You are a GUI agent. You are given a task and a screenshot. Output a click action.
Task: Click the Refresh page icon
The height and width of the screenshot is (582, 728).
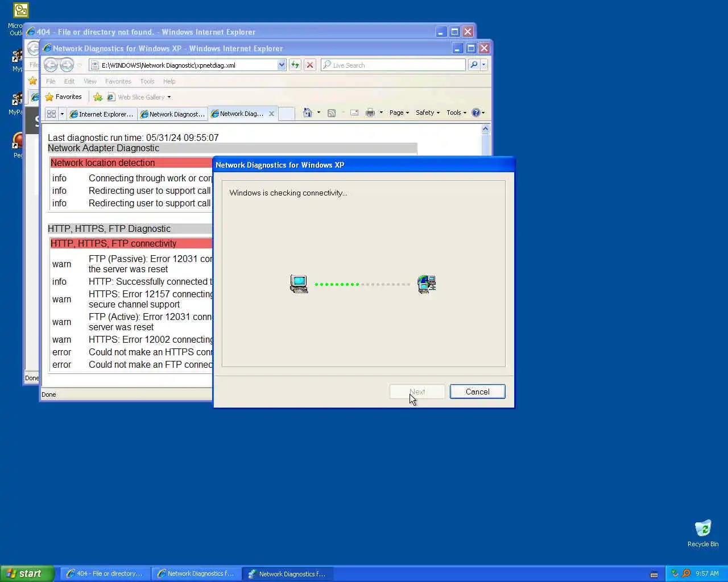pyautogui.click(x=295, y=65)
